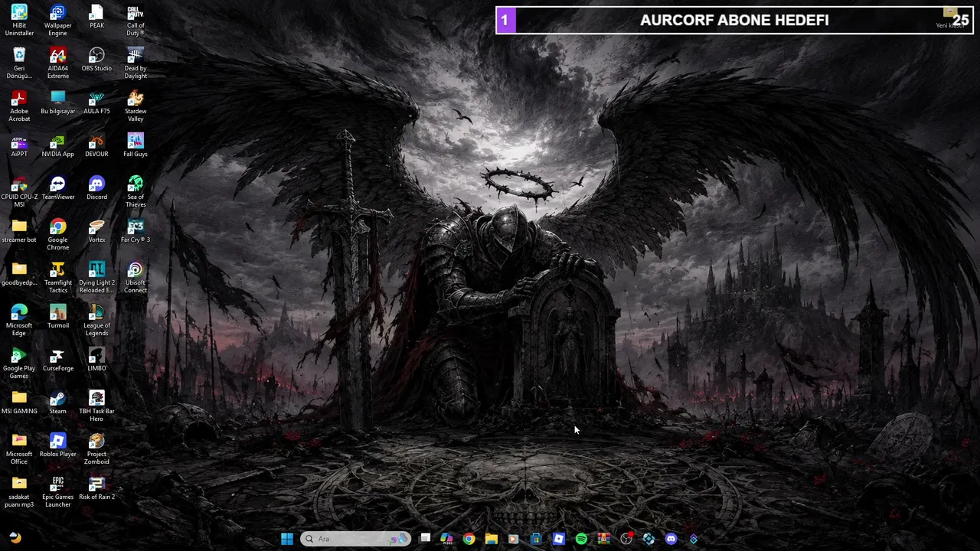Image resolution: width=980 pixels, height=551 pixels.
Task: Open File Explorer from the taskbar
Action: [x=492, y=539]
